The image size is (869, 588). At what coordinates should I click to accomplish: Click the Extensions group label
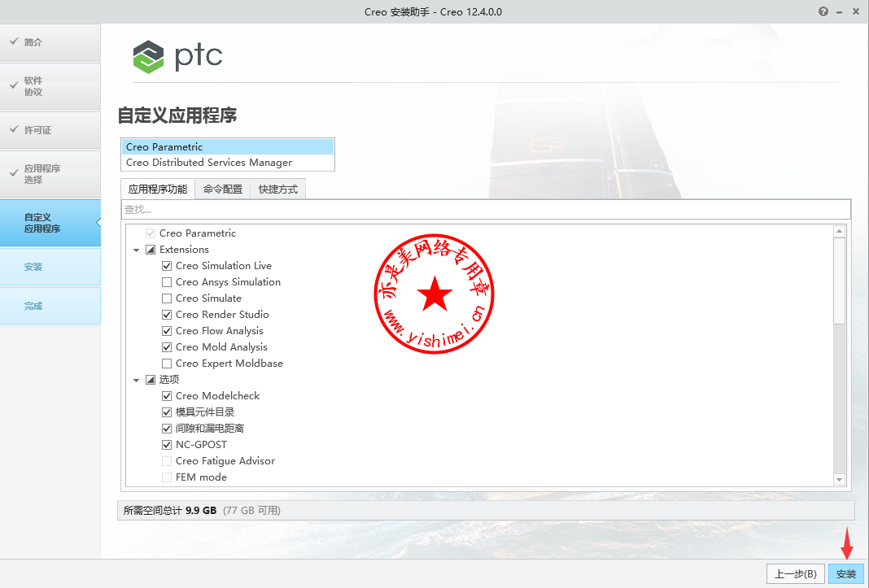point(184,250)
